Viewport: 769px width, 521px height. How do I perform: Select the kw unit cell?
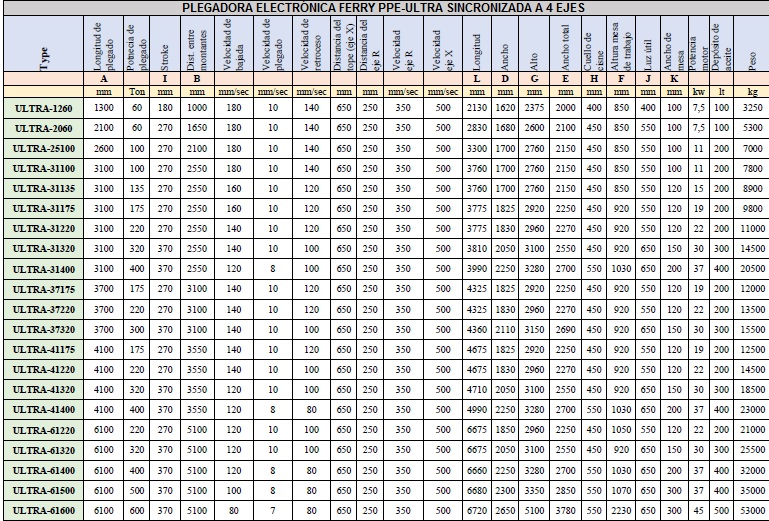[698, 92]
